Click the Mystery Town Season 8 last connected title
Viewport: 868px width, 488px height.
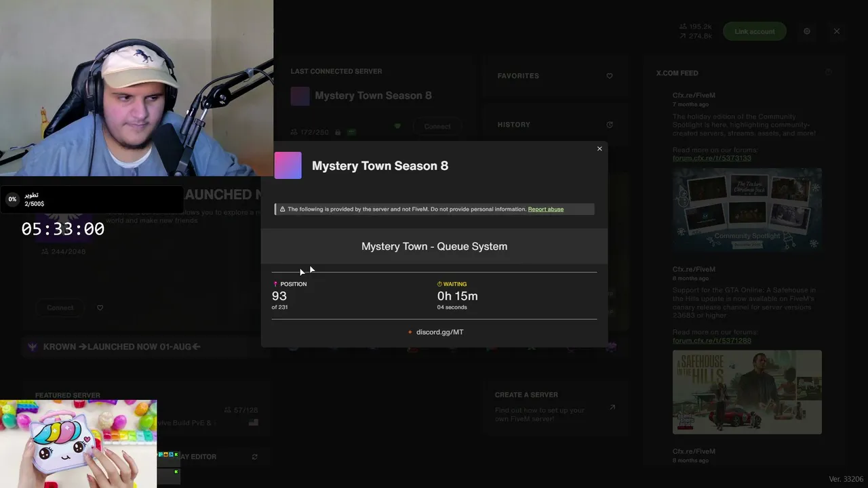click(373, 96)
